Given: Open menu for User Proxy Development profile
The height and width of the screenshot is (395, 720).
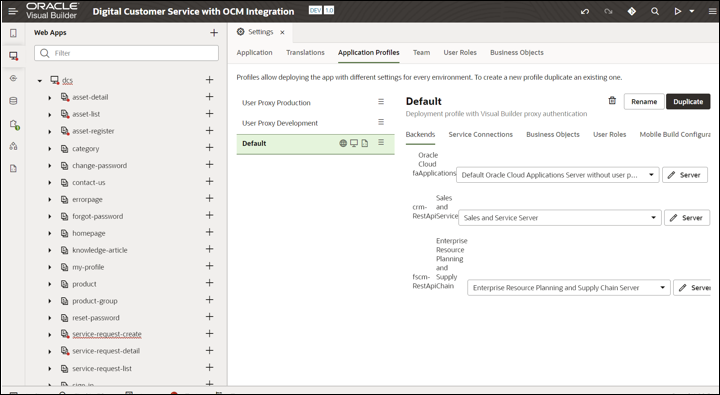Looking at the screenshot, I should pyautogui.click(x=381, y=122).
